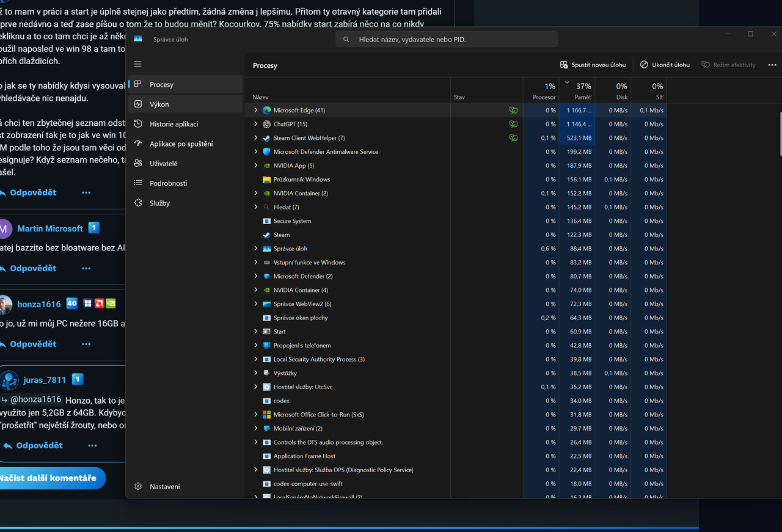Click the Steam process icon
The height and width of the screenshot is (532, 782).
tap(266, 235)
